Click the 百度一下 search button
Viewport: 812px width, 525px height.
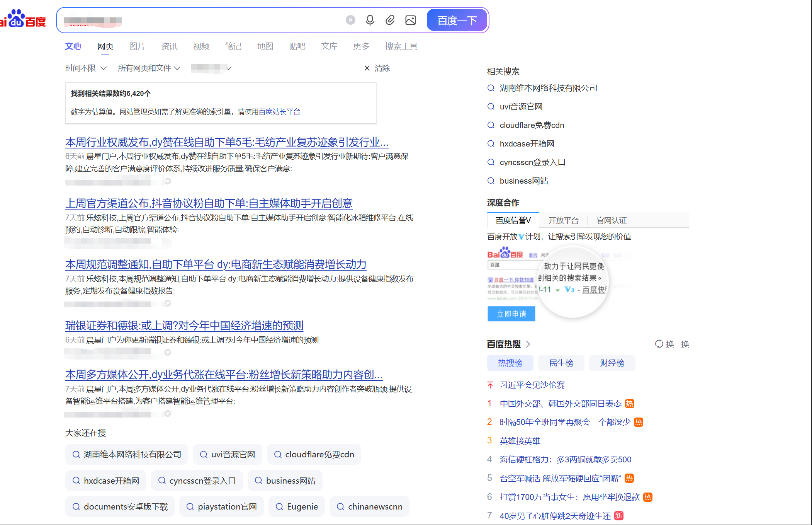click(x=457, y=20)
